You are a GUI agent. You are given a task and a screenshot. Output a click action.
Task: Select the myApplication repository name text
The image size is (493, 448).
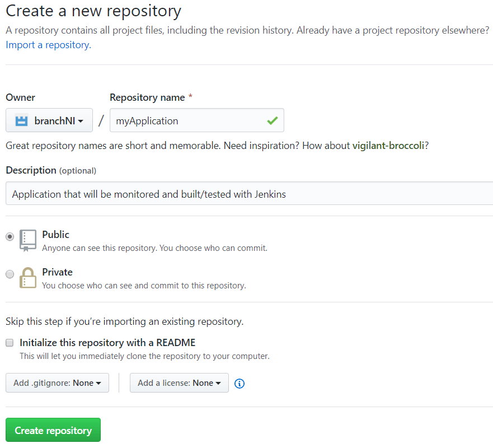pyautogui.click(x=149, y=120)
